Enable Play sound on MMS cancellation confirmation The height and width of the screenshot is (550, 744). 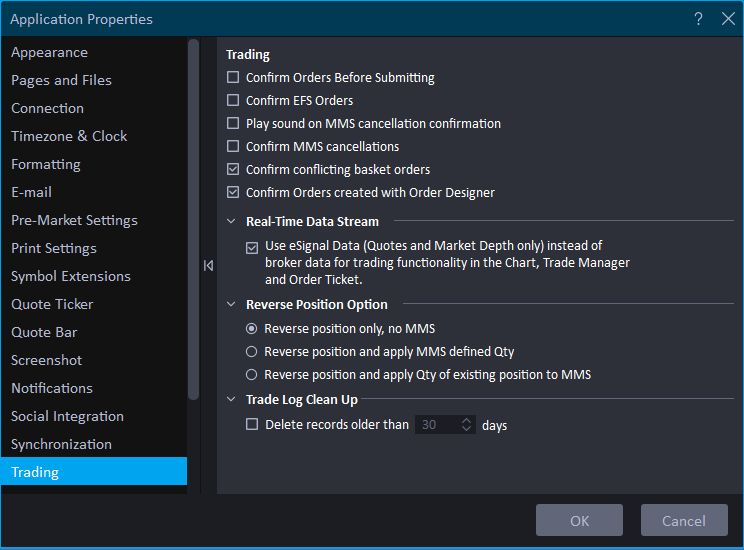tap(233, 123)
